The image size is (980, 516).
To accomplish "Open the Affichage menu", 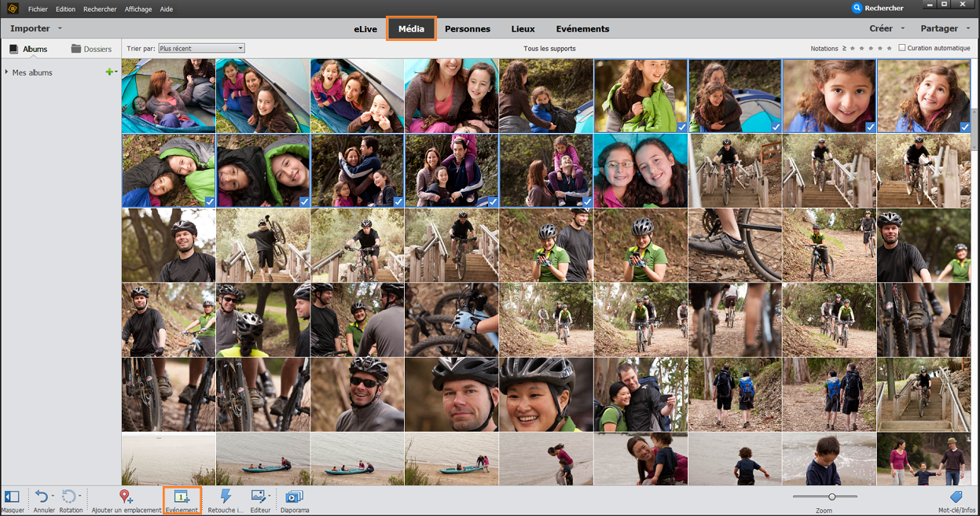I will click(138, 9).
